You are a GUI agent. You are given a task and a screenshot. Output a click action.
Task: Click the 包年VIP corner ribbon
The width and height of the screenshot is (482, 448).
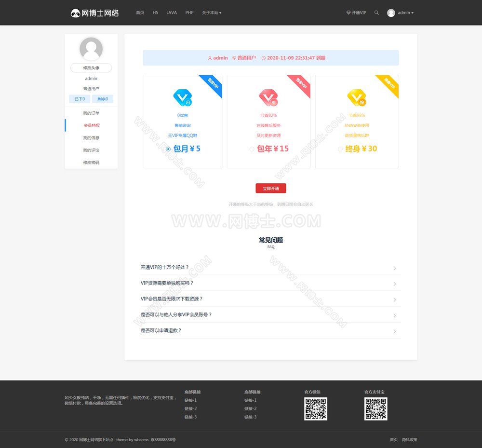click(x=301, y=84)
